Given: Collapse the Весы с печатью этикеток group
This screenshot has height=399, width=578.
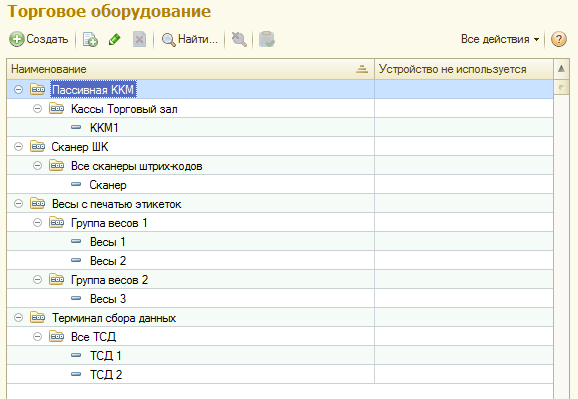Looking at the screenshot, I should pos(18,203).
